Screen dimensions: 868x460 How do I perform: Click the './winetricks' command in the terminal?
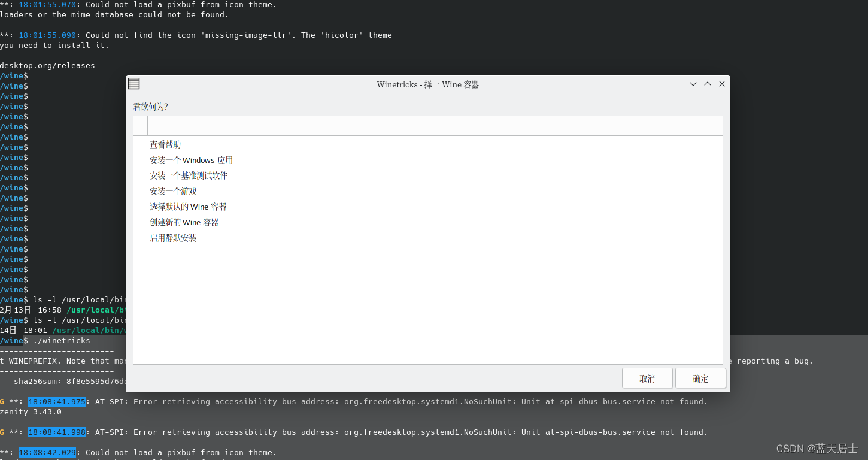point(62,341)
